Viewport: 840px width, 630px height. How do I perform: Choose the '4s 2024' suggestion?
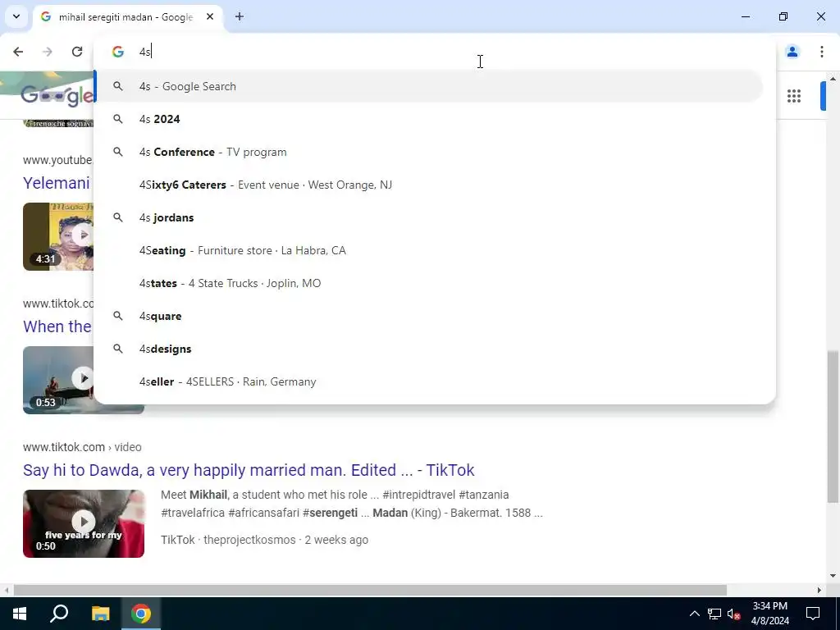tap(428, 119)
